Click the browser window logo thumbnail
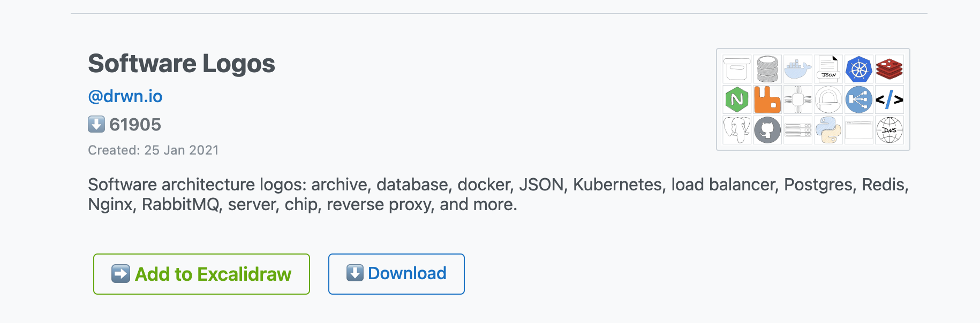This screenshot has width=980, height=323. tap(859, 130)
